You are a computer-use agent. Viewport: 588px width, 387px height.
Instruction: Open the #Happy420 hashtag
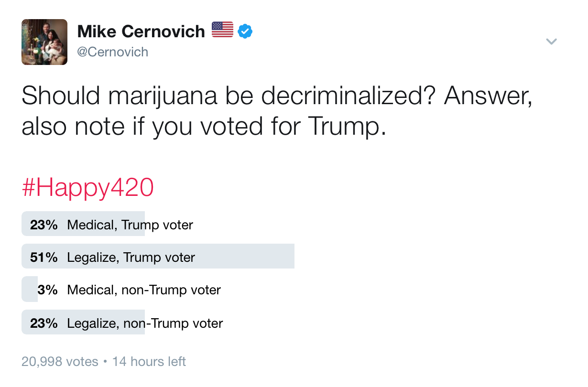click(x=87, y=188)
